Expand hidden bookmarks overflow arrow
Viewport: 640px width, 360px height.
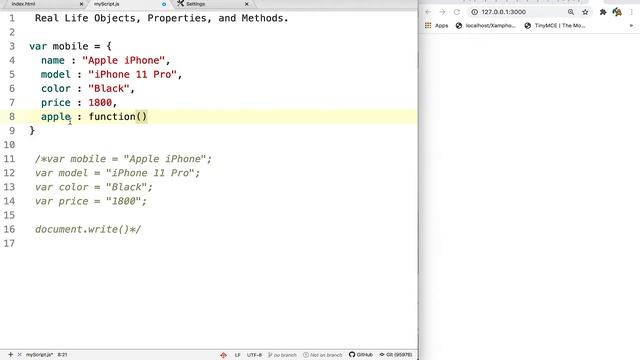[x=631, y=25]
